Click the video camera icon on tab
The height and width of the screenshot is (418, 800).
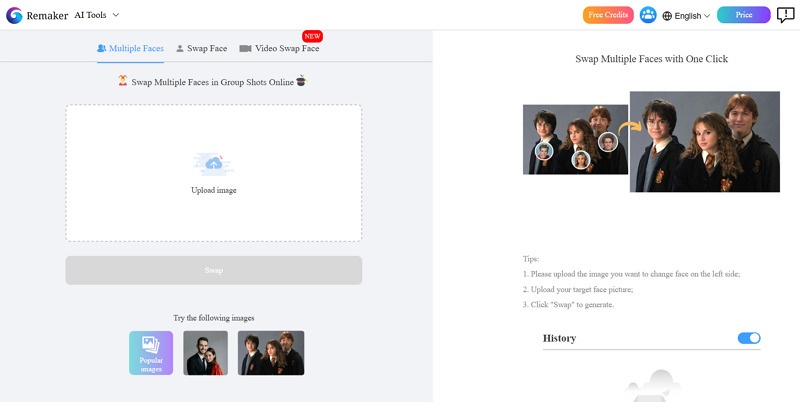[245, 48]
